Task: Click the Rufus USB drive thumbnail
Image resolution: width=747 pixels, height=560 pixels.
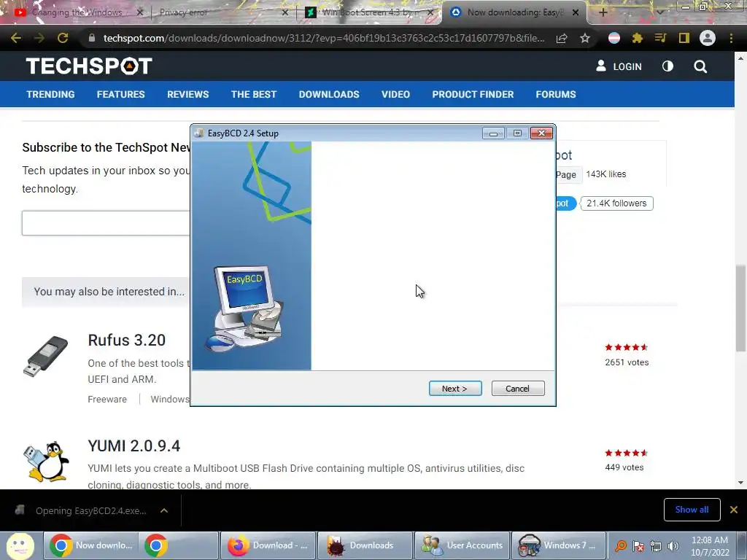Action: coord(45,356)
